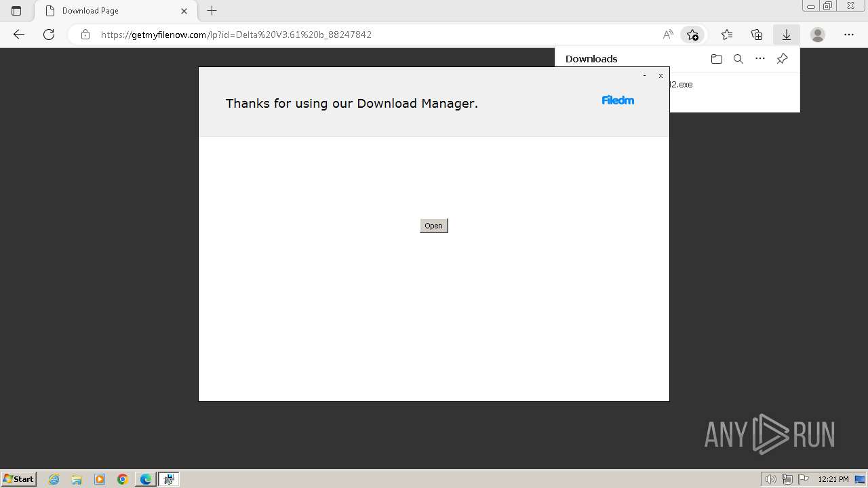View site information lock icon
868x488 pixels.
point(85,35)
